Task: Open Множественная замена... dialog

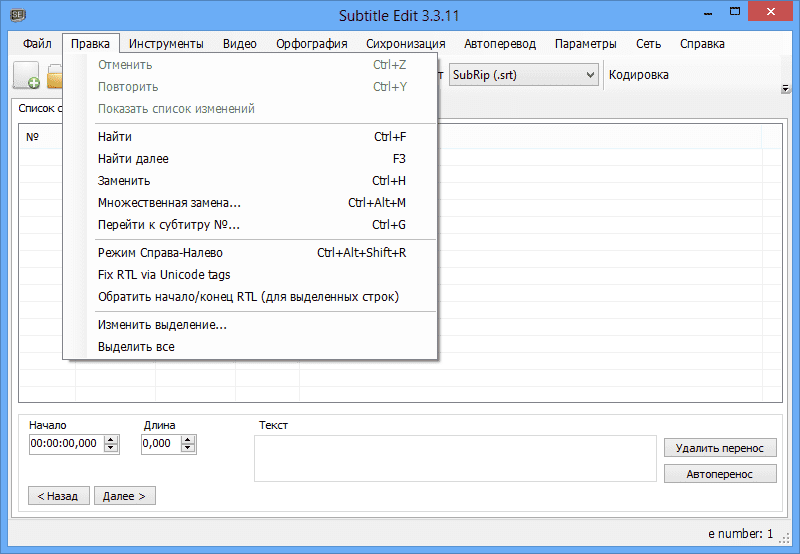Action: coord(169,203)
